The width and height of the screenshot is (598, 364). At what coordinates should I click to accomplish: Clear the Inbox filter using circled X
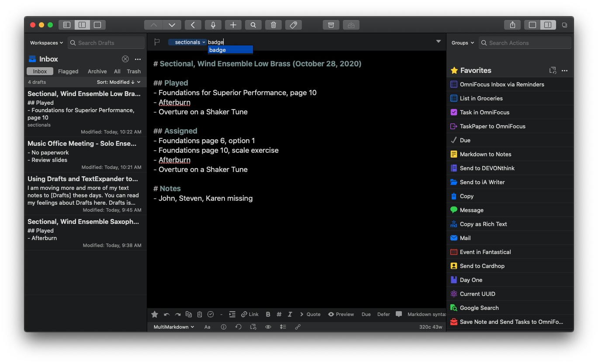125,59
